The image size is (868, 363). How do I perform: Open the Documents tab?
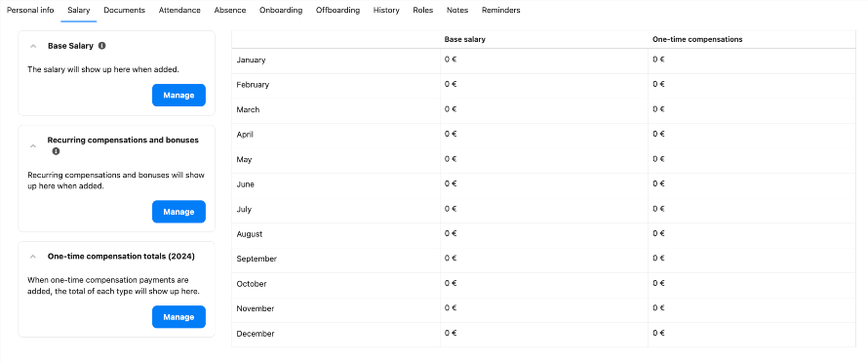(125, 10)
